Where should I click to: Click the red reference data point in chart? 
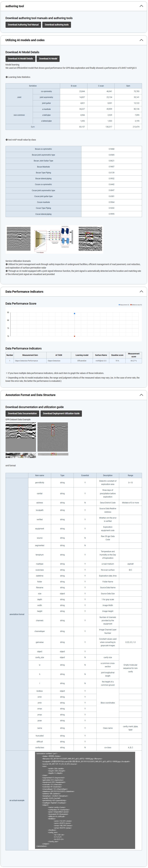pos(75,336)
